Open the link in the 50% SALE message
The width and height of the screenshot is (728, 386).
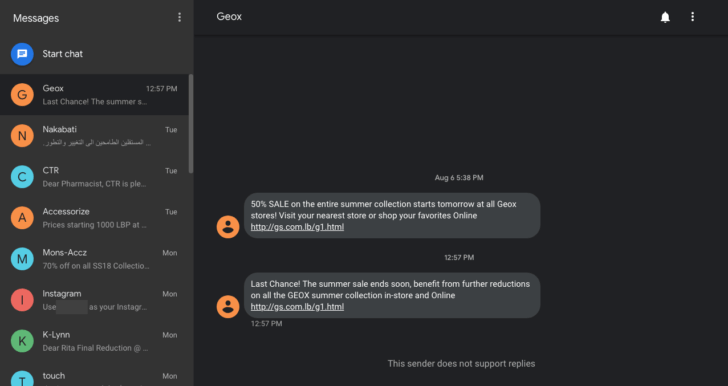[x=297, y=227]
